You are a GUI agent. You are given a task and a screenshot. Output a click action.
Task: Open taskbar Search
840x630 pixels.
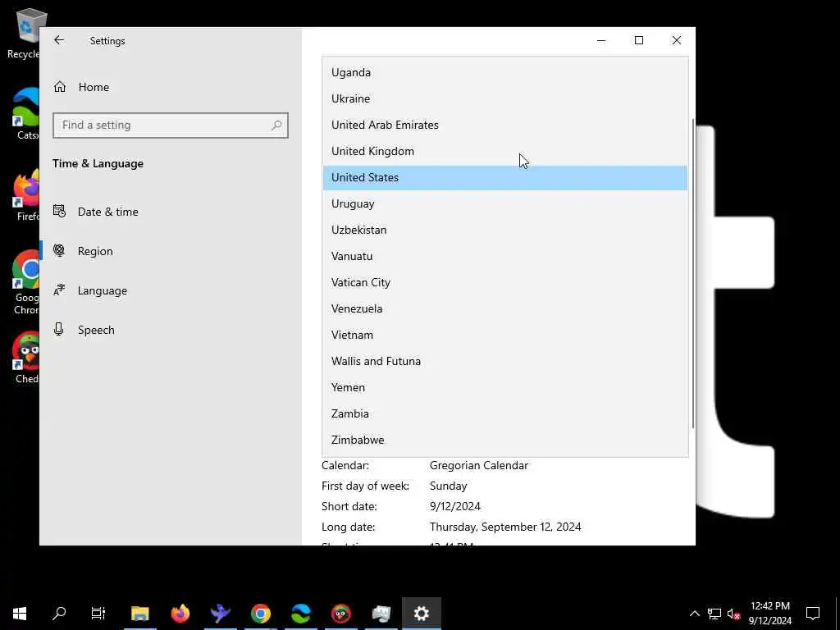tap(59, 614)
